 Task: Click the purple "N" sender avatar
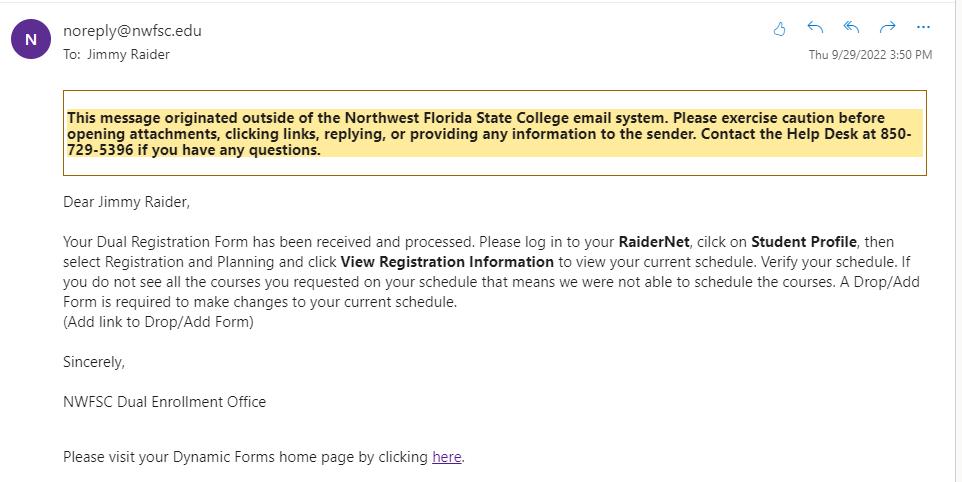coord(30,40)
